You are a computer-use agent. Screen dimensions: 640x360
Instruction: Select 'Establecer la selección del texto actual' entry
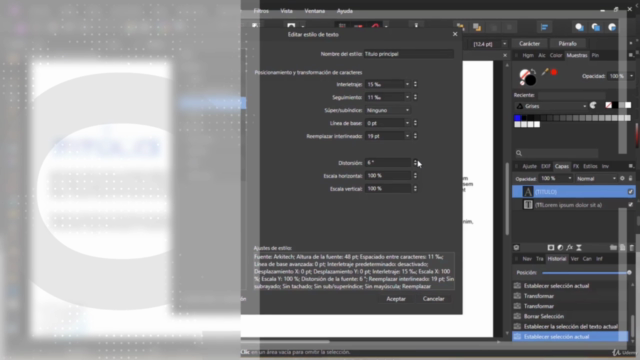[570, 327]
